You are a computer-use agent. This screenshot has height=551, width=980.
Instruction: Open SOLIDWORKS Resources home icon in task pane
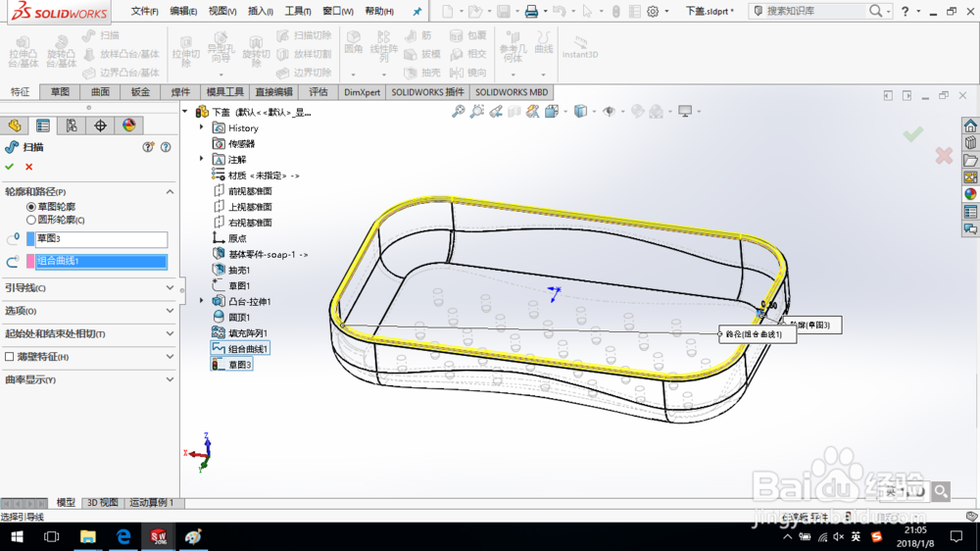point(970,125)
